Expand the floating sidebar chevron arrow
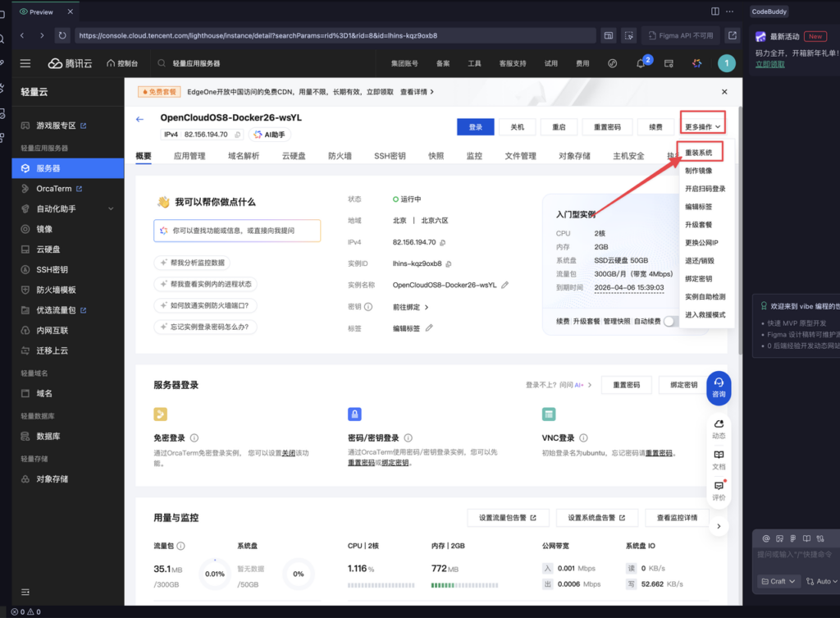The height and width of the screenshot is (618, 840). (719, 526)
